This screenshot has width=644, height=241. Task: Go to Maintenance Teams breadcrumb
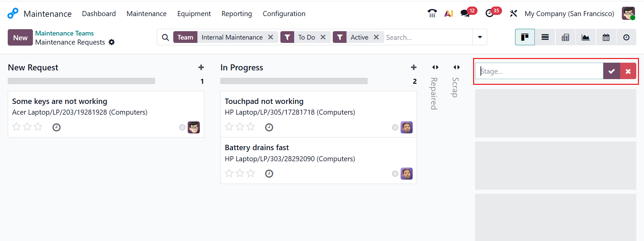(64, 33)
